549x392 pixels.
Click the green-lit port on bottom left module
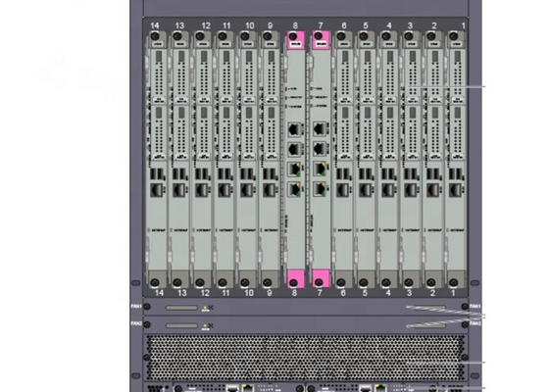coord(248,388)
